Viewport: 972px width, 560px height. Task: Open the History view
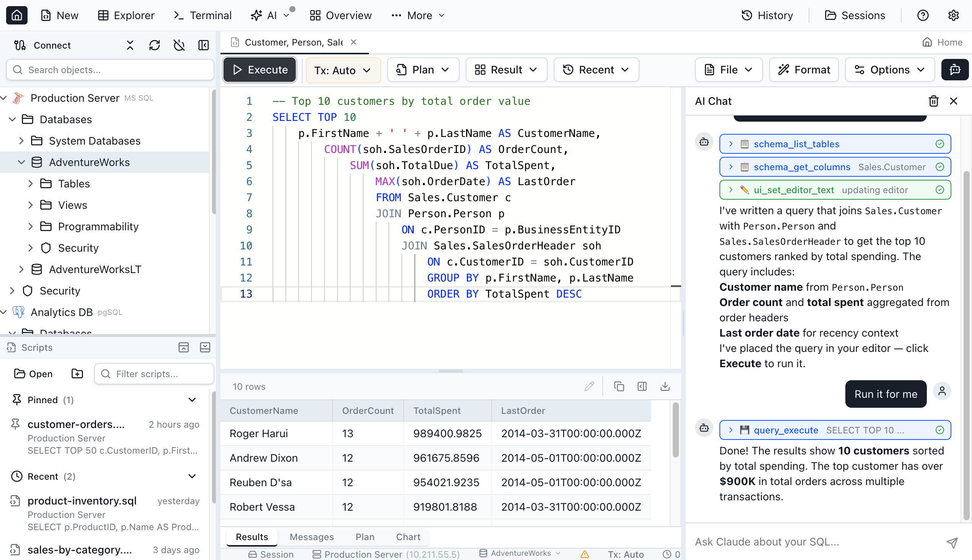tap(767, 15)
